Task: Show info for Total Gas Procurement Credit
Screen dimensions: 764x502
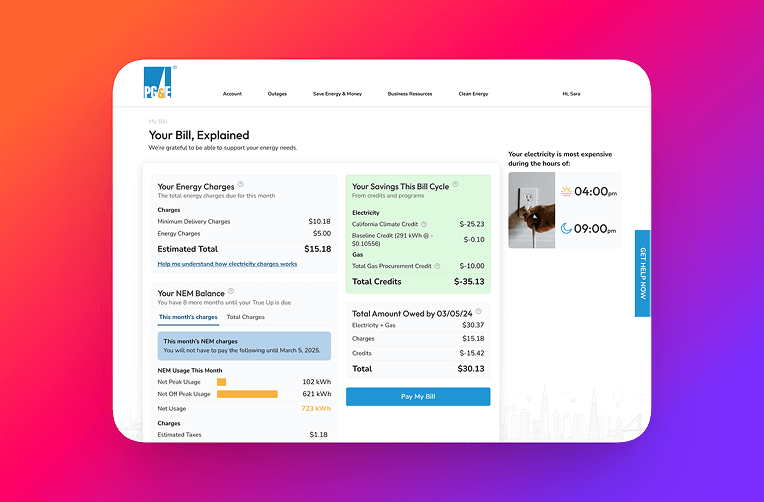Action: (438, 266)
